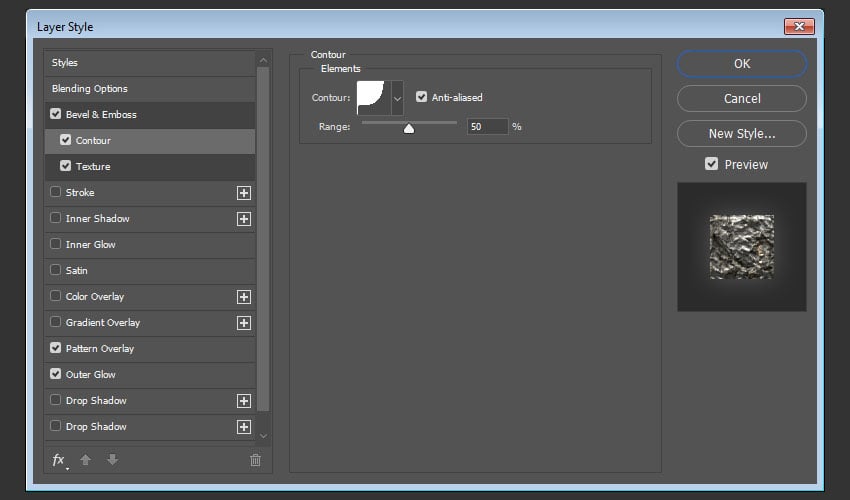The height and width of the screenshot is (500, 850).
Task: Add another Stroke with its plus icon
Action: pos(244,193)
